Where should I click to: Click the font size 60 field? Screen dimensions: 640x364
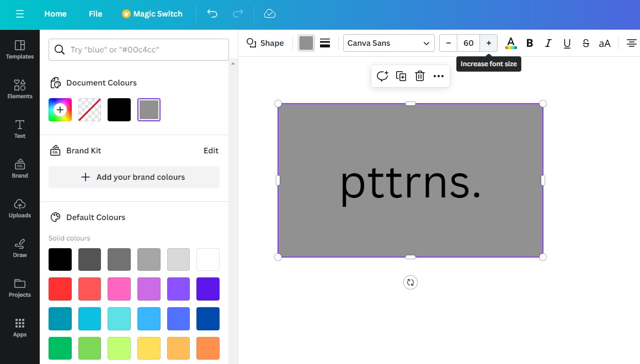[x=468, y=43]
